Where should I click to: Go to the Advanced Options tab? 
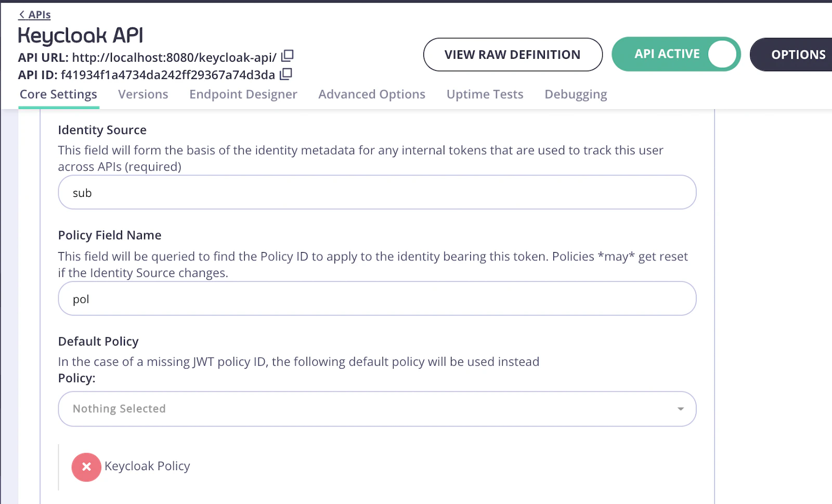point(372,95)
